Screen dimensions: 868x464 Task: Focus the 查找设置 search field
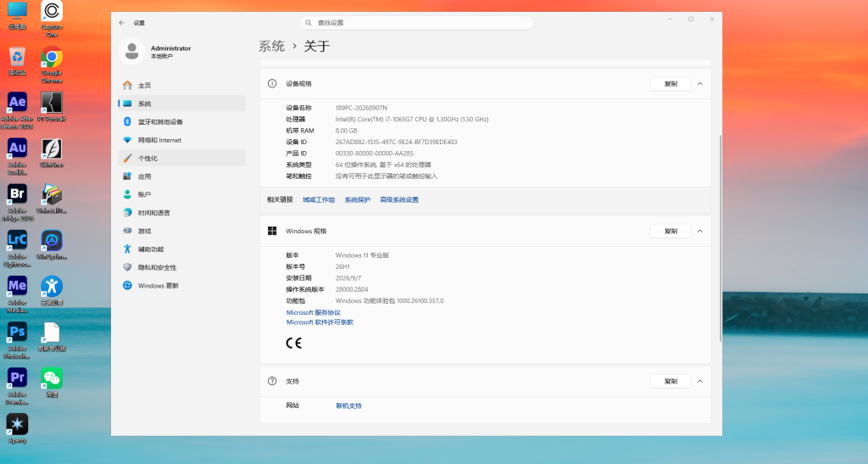[x=417, y=23]
